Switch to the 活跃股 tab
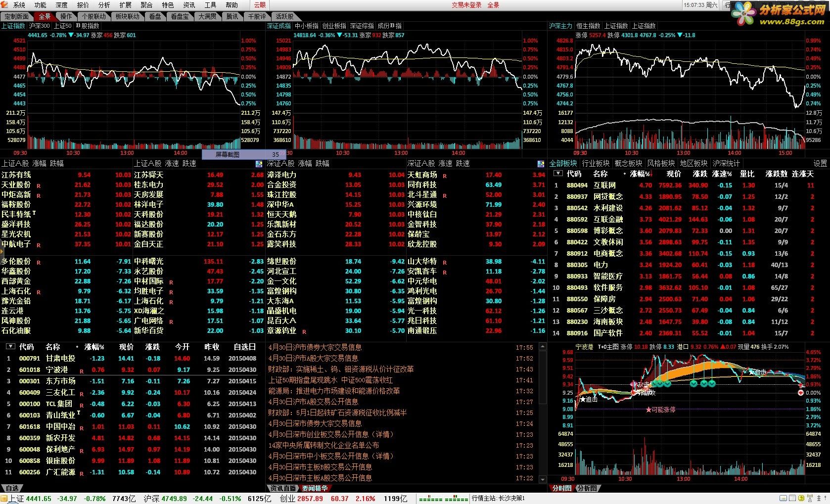830x504 pixels. click(284, 16)
